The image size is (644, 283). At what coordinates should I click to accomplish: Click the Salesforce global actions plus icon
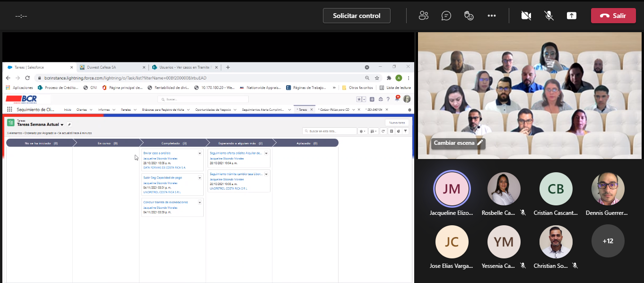[372, 99]
